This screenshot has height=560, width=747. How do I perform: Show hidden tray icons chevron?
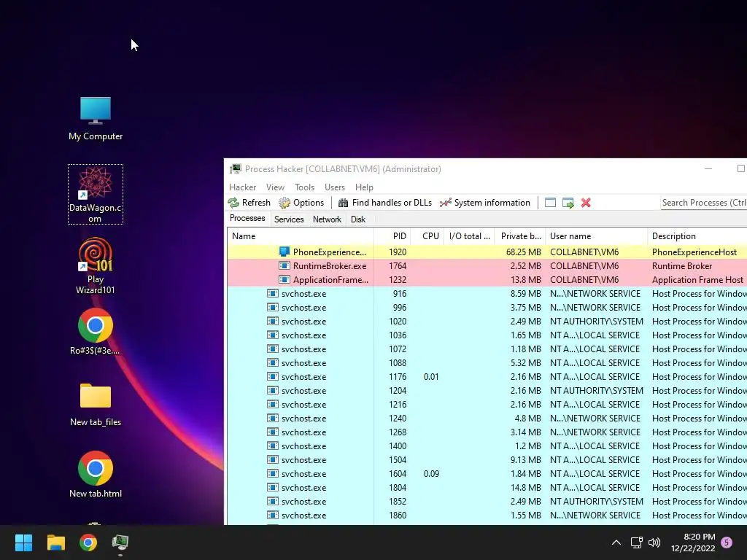(616, 542)
